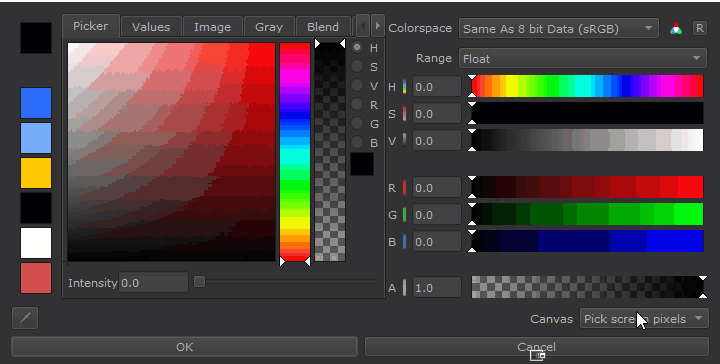Viewport: 720px width, 364px height.
Task: Select the white swatch
Action: pyautogui.click(x=36, y=243)
